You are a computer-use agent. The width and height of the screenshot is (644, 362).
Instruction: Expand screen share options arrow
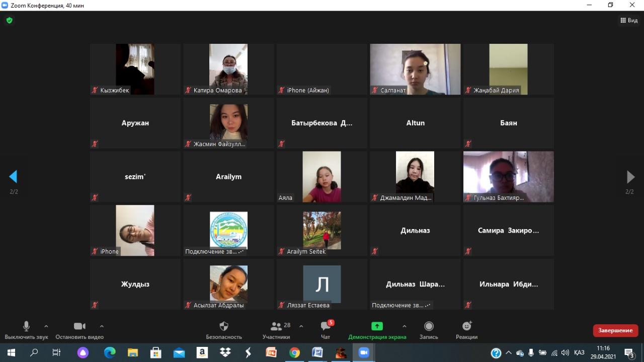[405, 326]
